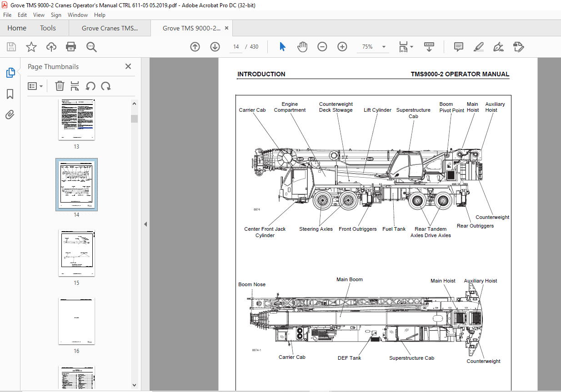Image resolution: width=561 pixels, height=392 pixels.
Task: Rotate page clockwise in thumbnails panel
Action: (x=106, y=86)
